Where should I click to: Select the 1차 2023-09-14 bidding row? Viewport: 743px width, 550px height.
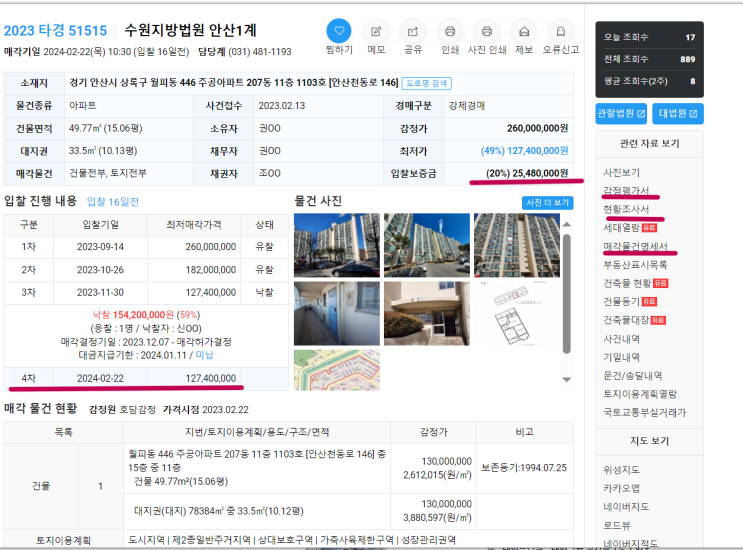coord(146,247)
